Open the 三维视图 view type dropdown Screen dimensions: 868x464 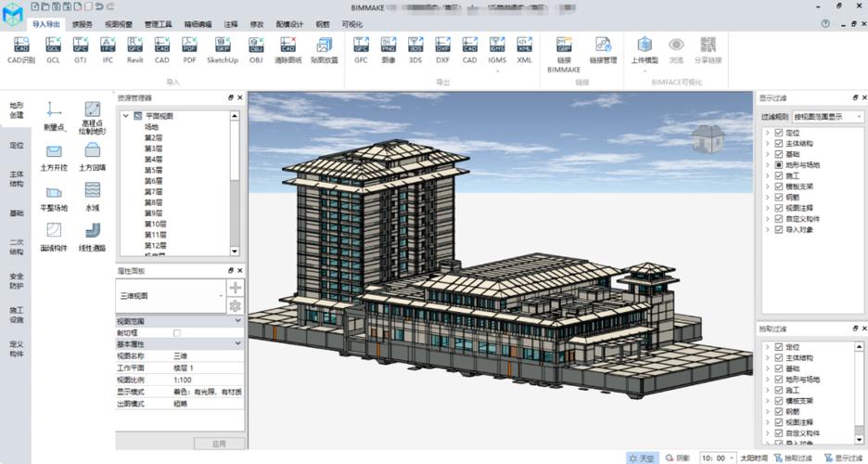click(170, 296)
